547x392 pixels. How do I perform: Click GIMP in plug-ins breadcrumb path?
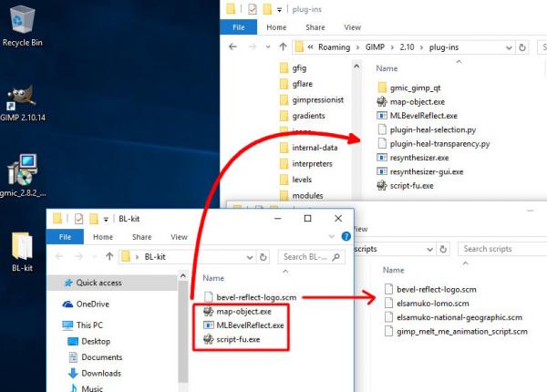click(x=375, y=47)
